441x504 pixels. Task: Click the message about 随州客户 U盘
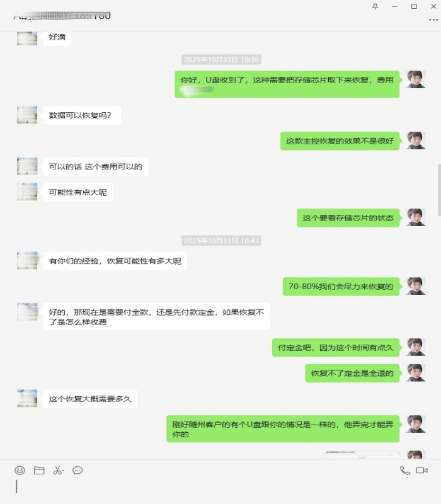(283, 429)
